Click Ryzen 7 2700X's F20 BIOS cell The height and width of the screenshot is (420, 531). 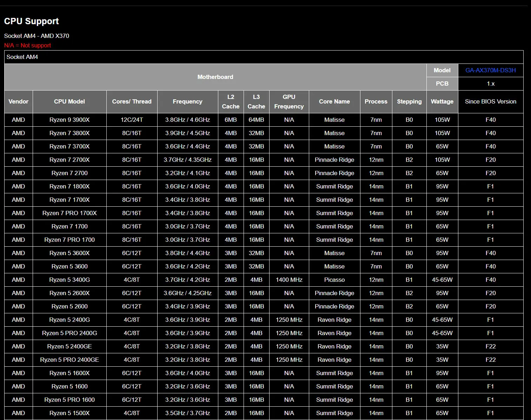pyautogui.click(x=491, y=160)
